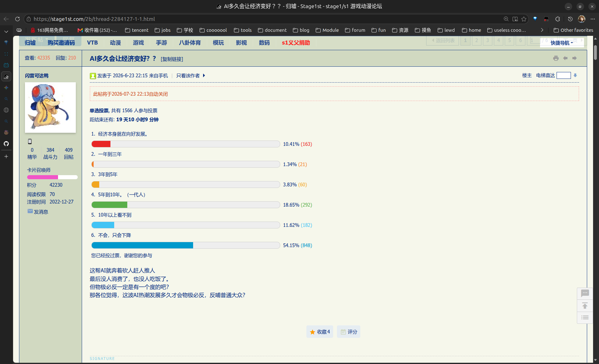Click the blue poll bar for 不会，只会下降
The image size is (599, 364).
click(x=142, y=245)
